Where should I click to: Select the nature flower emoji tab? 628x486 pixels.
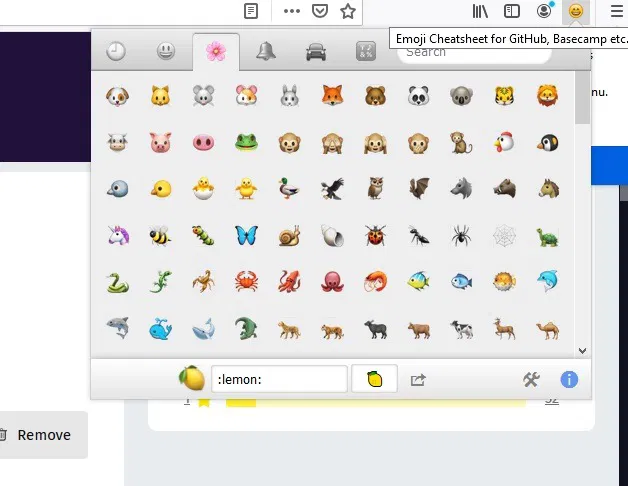coord(216,52)
